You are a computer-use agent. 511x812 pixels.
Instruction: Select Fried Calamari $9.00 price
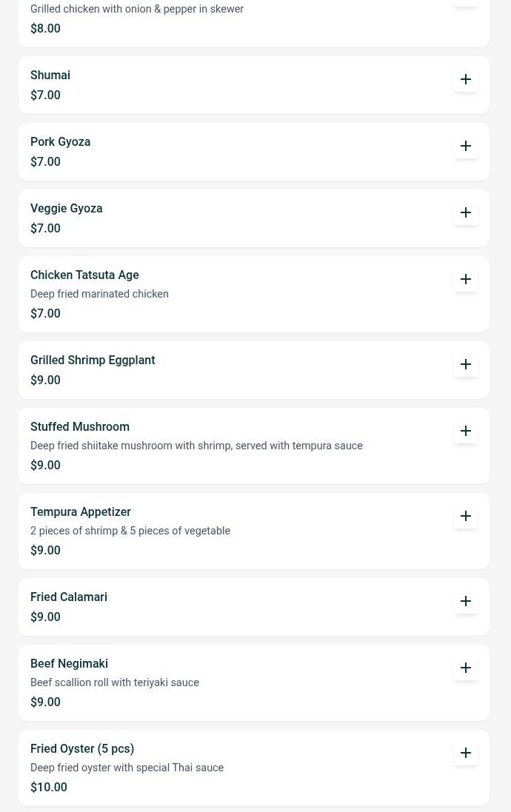point(45,617)
